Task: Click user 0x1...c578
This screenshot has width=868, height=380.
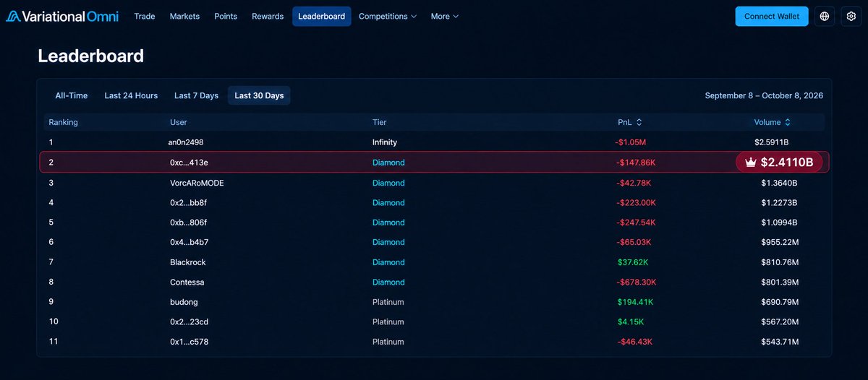Action: [189, 341]
